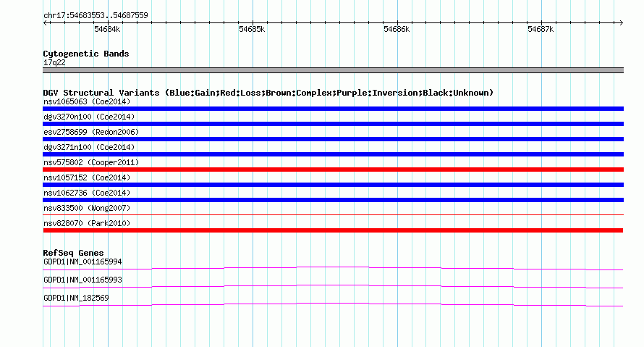Click the chr17:54683553..54687559 region label
This screenshot has height=347, width=644.
pyautogui.click(x=96, y=16)
